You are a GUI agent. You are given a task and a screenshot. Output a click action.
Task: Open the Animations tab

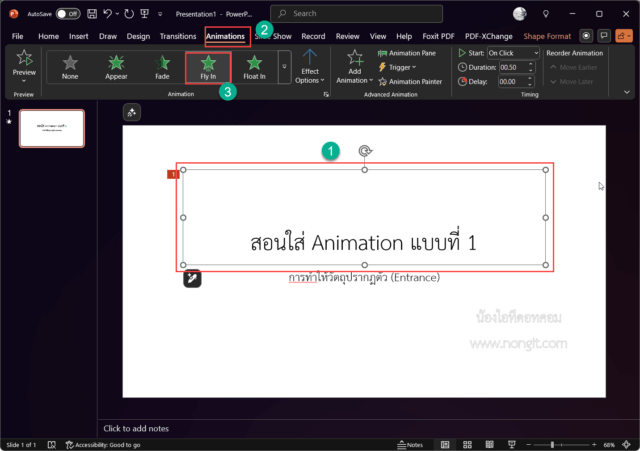pyautogui.click(x=225, y=36)
